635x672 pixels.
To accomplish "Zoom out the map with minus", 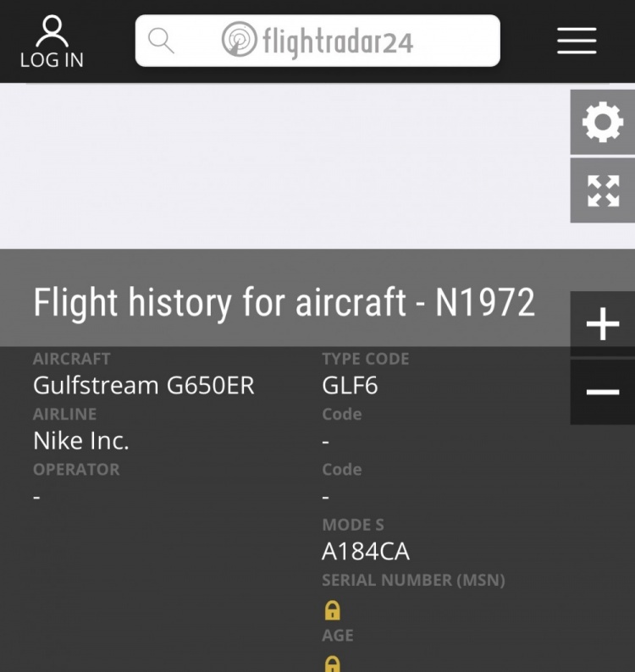I will [x=602, y=392].
